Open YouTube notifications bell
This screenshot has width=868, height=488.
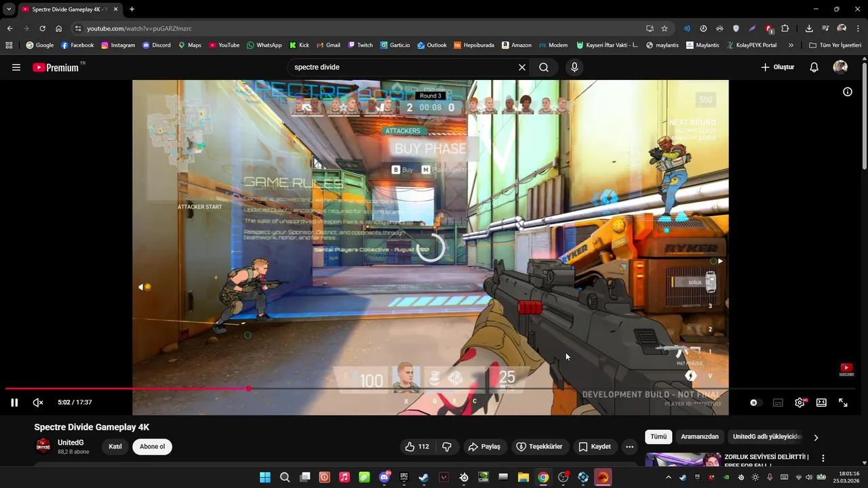pos(814,67)
